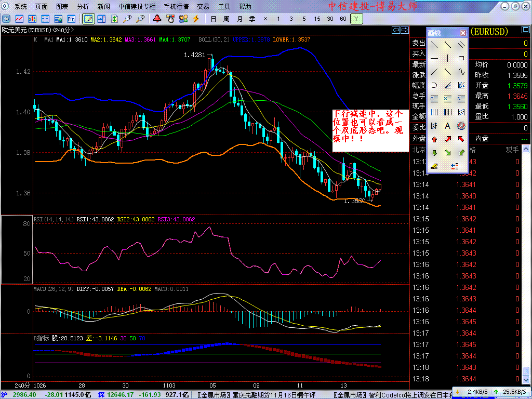The image size is (532, 399).
Task: Pick the text annotation 'A' tool
Action: tap(447, 126)
